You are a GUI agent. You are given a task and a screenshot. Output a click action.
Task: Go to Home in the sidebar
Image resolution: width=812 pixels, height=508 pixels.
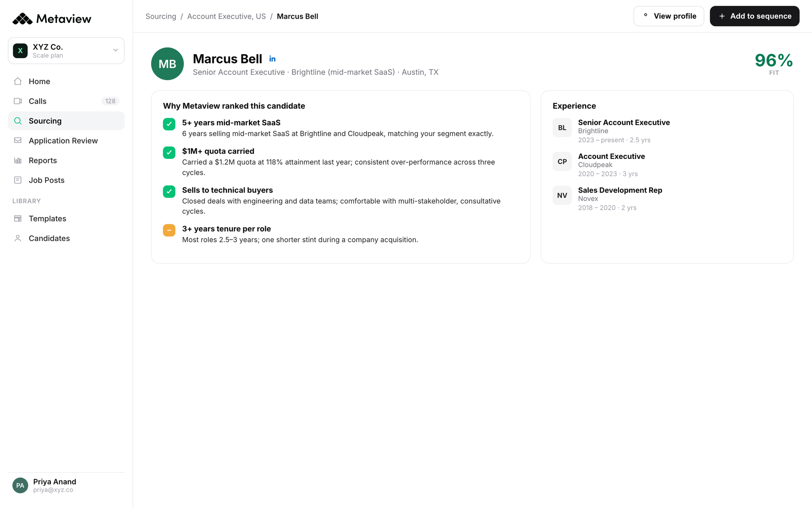click(66, 81)
